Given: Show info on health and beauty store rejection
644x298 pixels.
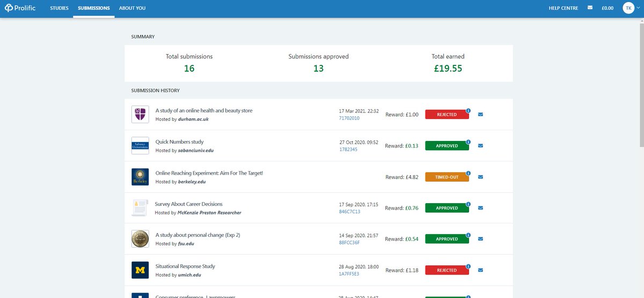Looking at the screenshot, I should tap(469, 111).
